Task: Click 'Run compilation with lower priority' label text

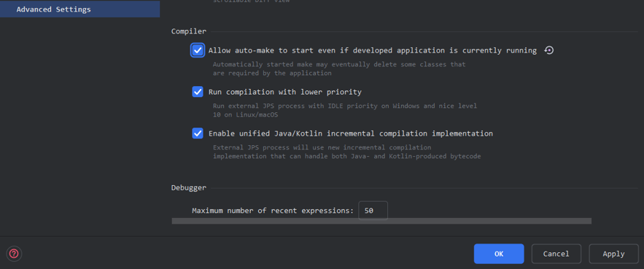Action: pos(285,92)
